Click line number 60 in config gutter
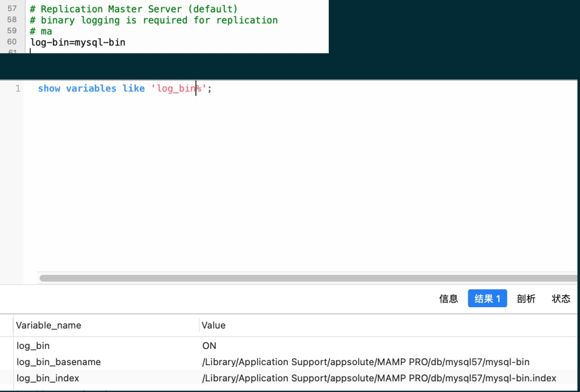Image resolution: width=580 pixels, height=392 pixels. point(12,42)
